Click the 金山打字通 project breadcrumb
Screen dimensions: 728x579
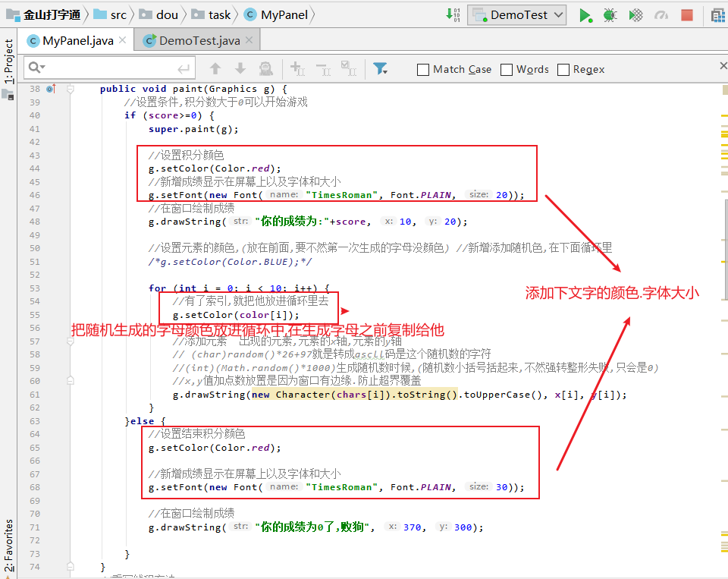[x=43, y=15]
